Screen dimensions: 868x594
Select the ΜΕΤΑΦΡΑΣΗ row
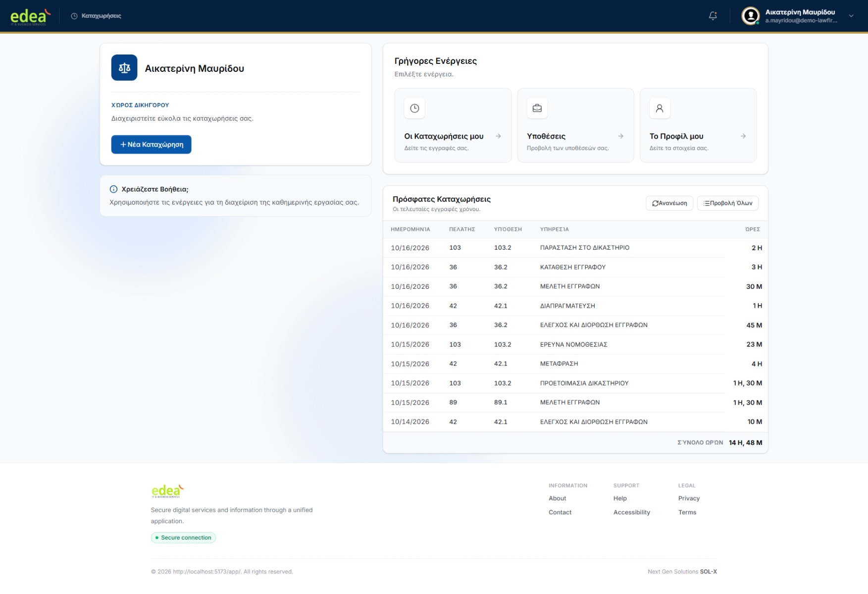[x=575, y=364]
